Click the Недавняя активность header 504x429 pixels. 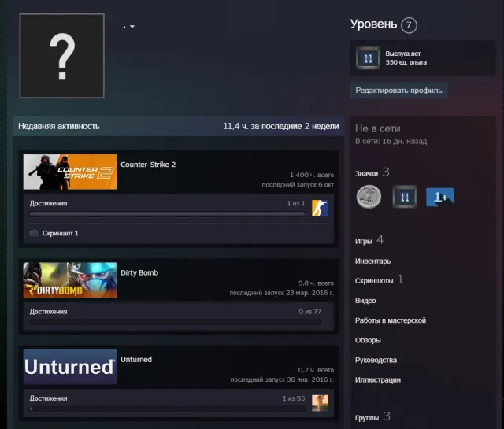[59, 126]
